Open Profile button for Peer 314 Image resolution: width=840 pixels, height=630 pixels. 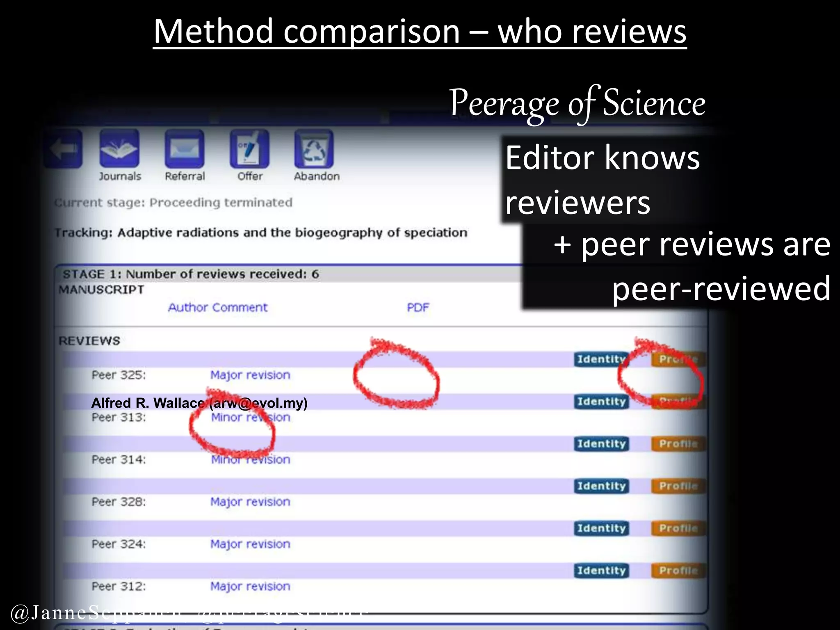click(678, 444)
